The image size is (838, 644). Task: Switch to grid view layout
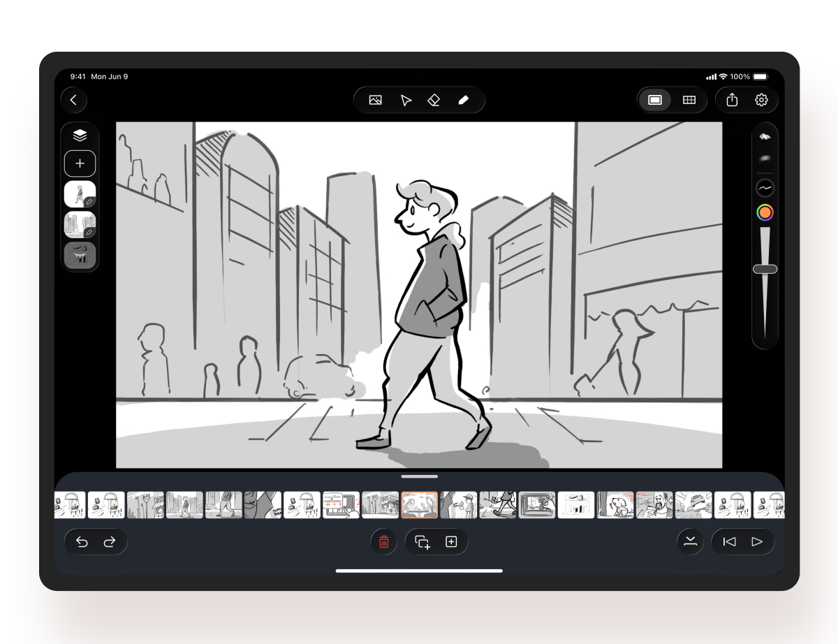(689, 100)
